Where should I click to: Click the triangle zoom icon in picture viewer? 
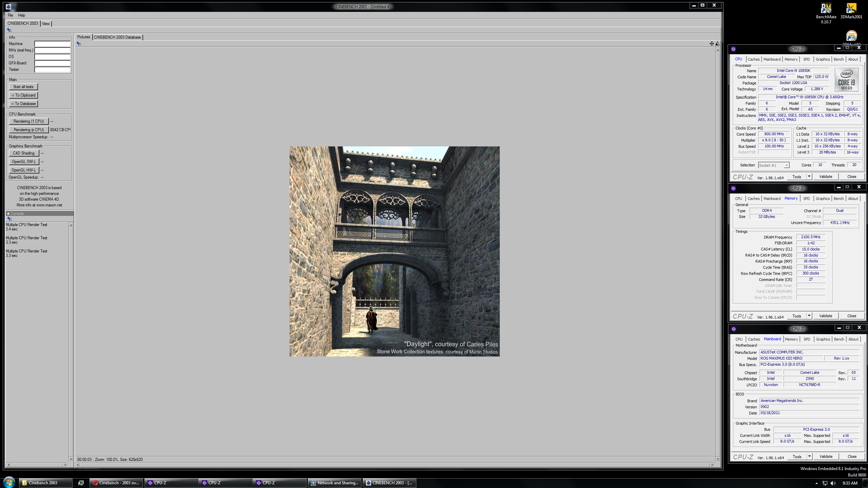point(717,43)
